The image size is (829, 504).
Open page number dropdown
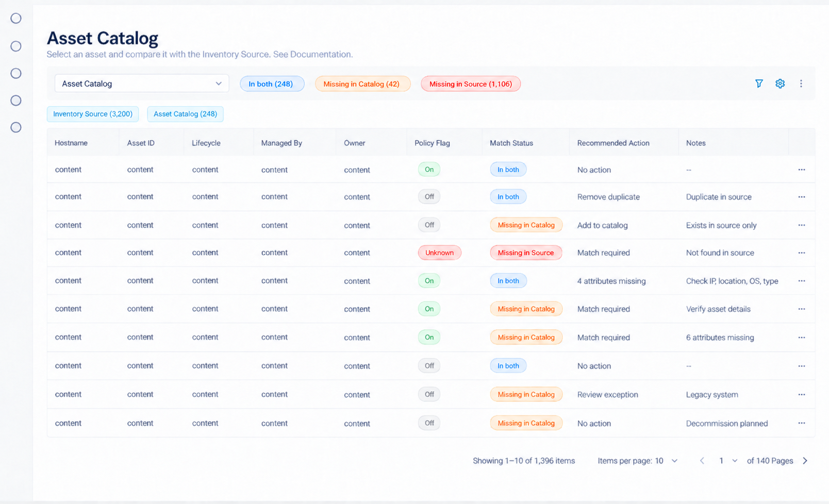coord(728,461)
